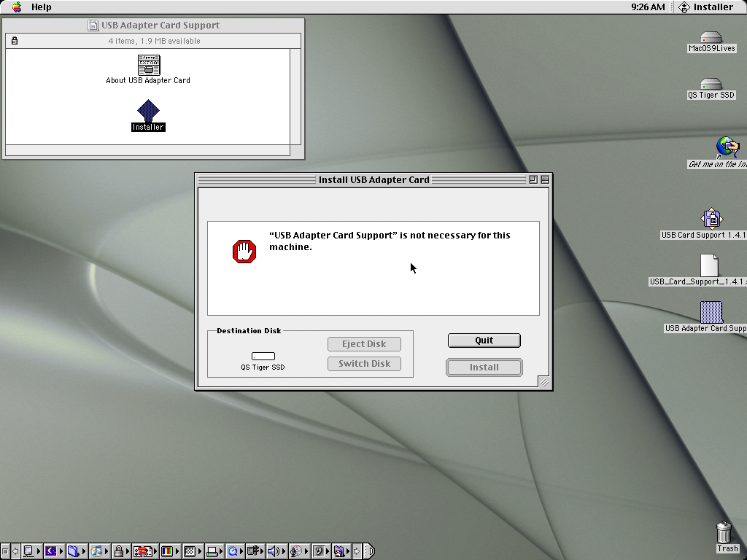Image resolution: width=747 pixels, height=560 pixels.
Task: Open the Keychain padlock control strip module
Action: pyautogui.click(x=121, y=551)
